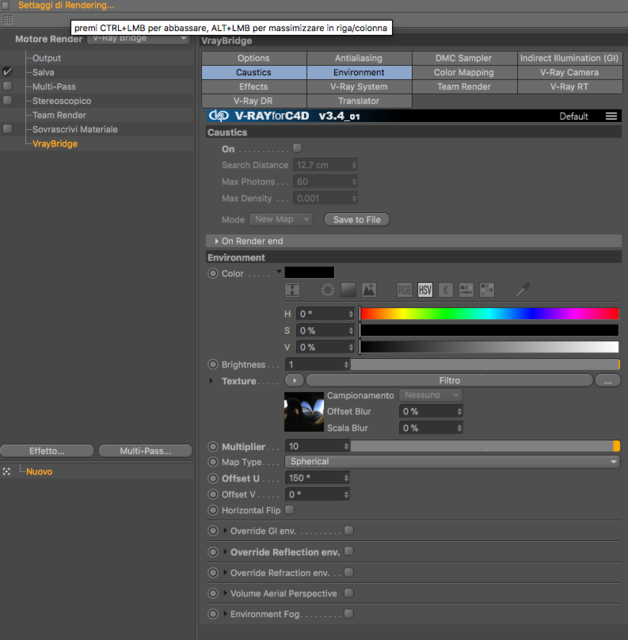Select the Kelvin K color mode icon
The height and width of the screenshot is (640, 628).
pos(446,290)
